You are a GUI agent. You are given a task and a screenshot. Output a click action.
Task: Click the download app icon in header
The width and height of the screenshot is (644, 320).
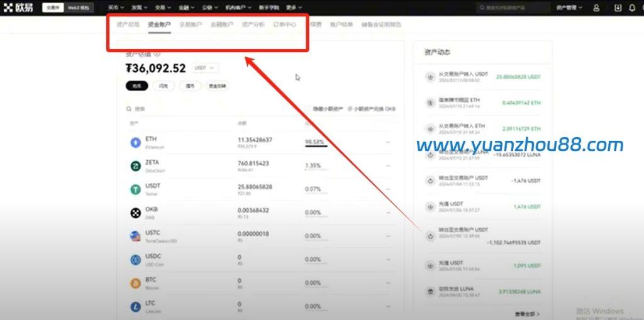pos(618,8)
